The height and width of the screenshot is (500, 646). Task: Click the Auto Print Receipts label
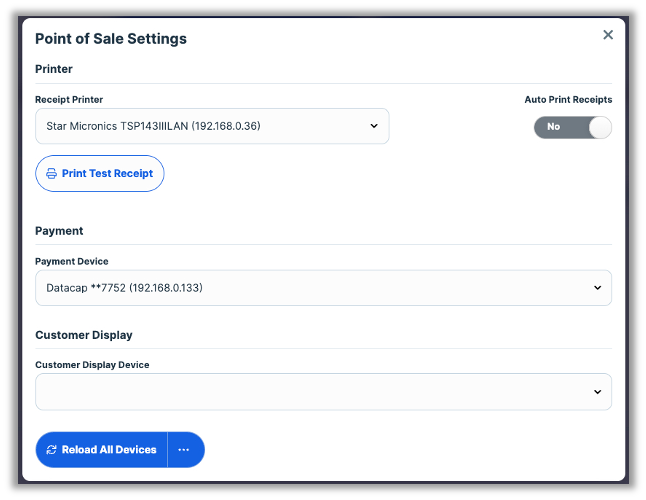tap(568, 100)
